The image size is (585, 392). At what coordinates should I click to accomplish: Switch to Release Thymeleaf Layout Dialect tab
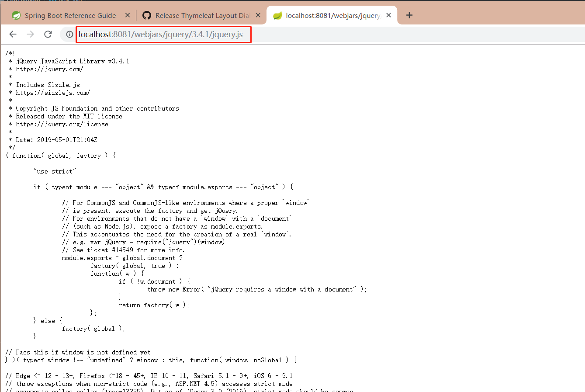pyautogui.click(x=202, y=15)
